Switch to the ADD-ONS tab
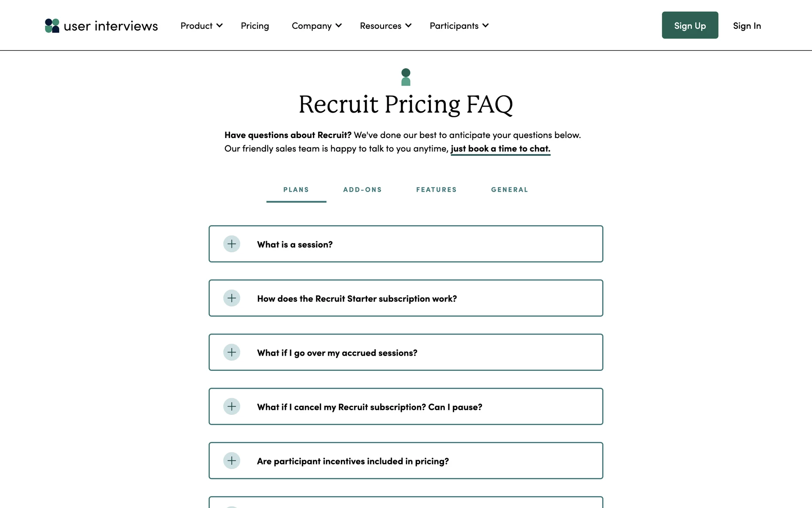 tap(362, 190)
